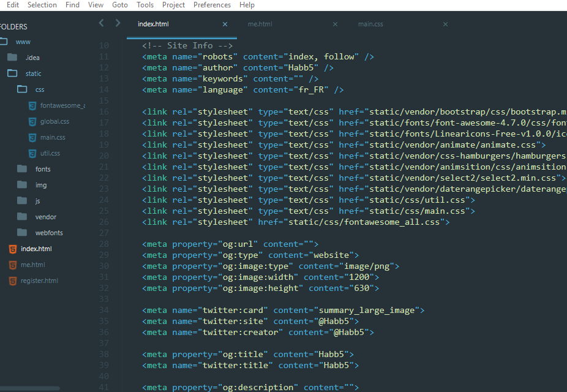Close the index.html tab
The image size is (567, 392).
click(225, 24)
